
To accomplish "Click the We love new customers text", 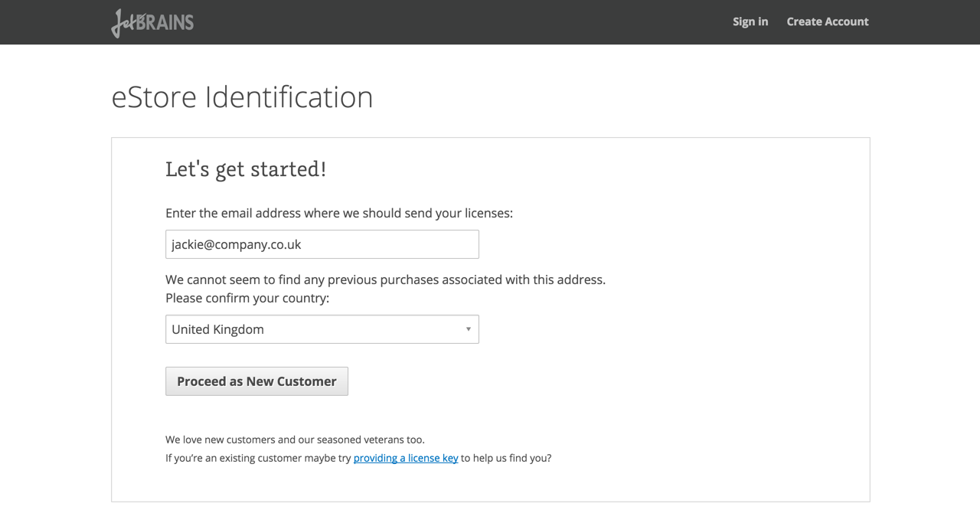I will pos(295,440).
